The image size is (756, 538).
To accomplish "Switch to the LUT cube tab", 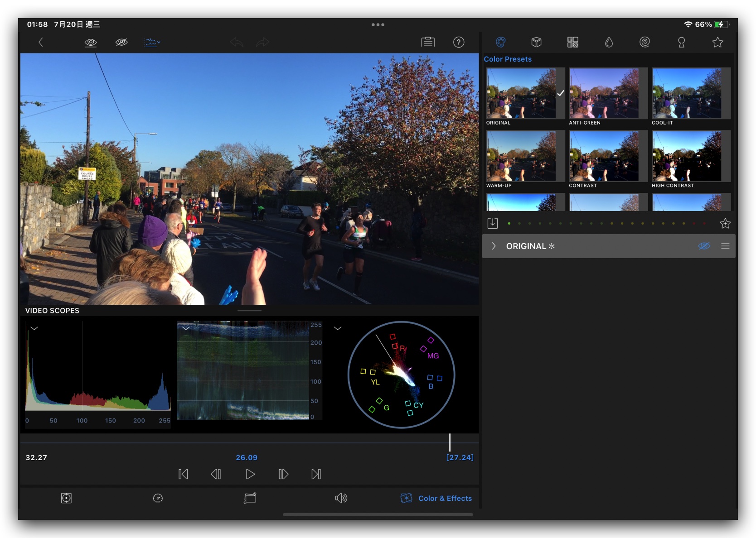I will tap(537, 42).
